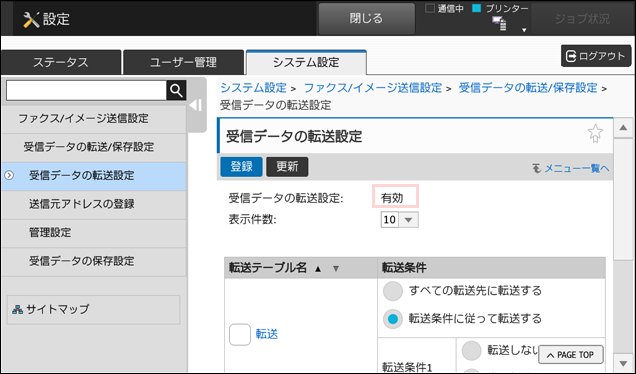Click the sidebar search input field
The width and height of the screenshot is (636, 374).
(x=86, y=90)
